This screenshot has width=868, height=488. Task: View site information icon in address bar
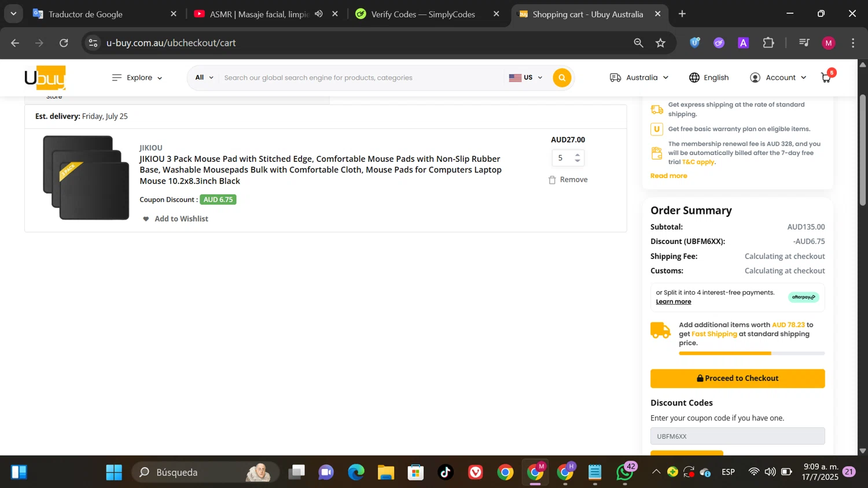click(x=93, y=43)
